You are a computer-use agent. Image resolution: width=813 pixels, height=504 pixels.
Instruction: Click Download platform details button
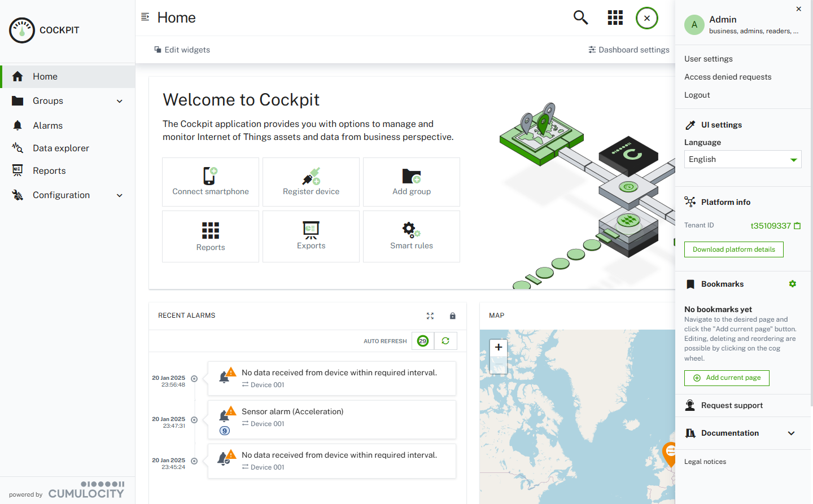(x=733, y=249)
